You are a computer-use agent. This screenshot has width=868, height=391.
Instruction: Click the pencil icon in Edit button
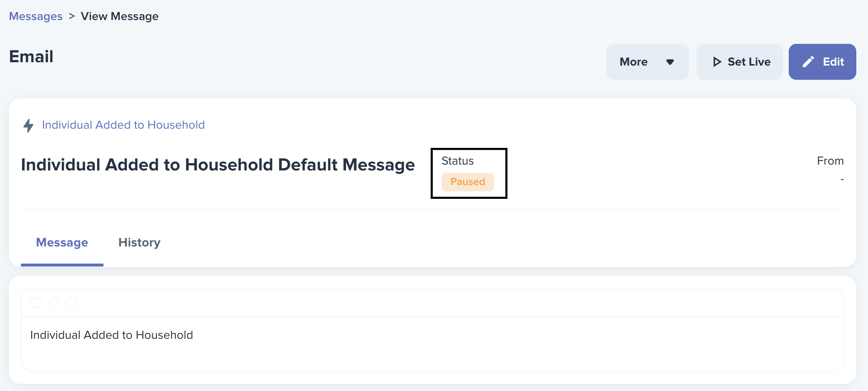808,62
